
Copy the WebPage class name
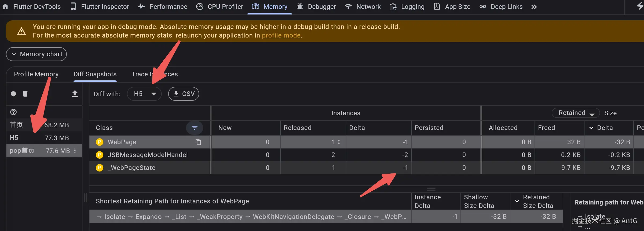pos(198,142)
